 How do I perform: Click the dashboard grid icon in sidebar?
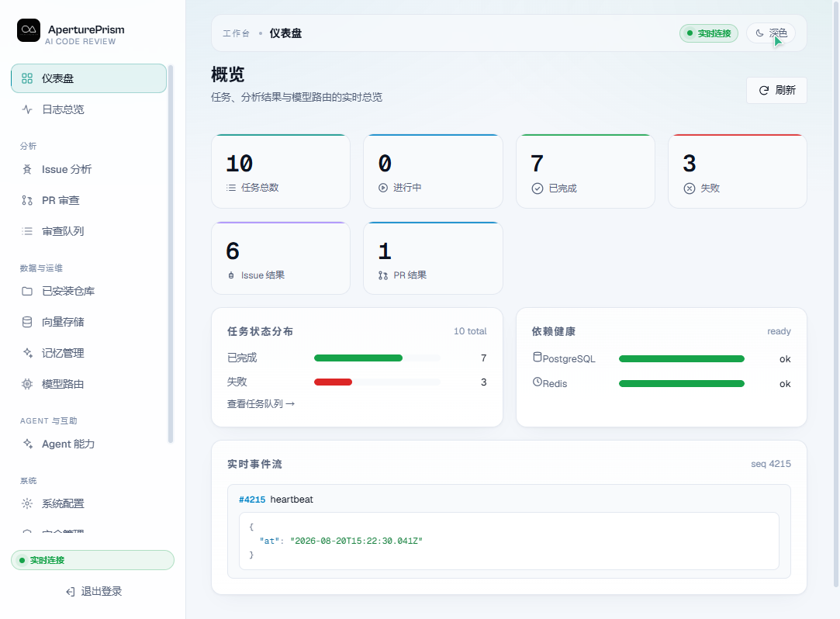pos(27,78)
